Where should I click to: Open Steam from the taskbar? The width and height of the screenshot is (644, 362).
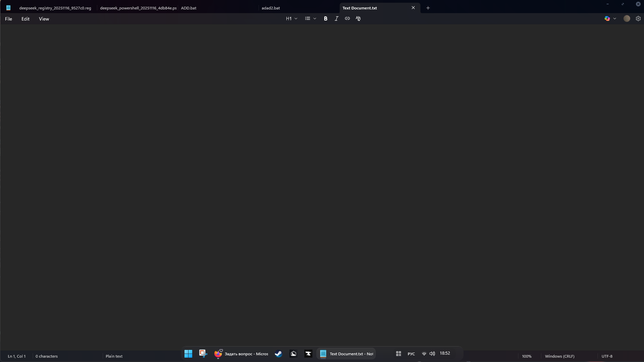[278, 354]
